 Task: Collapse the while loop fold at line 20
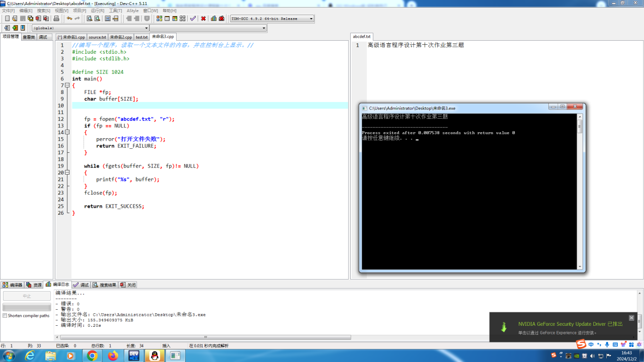tap(67, 172)
